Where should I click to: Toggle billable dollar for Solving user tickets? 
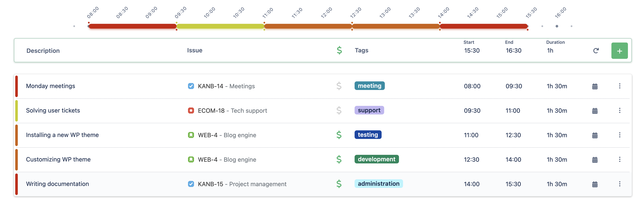point(339,110)
